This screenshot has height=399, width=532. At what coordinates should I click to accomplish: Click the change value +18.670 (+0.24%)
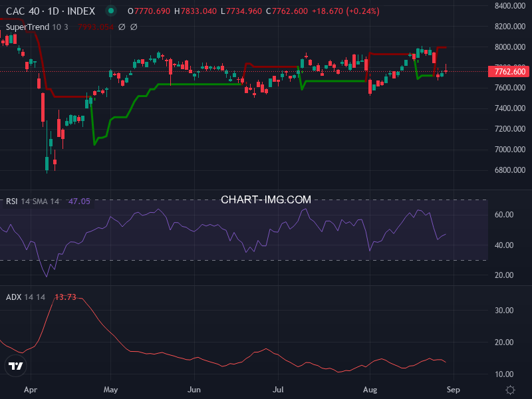tap(345, 11)
